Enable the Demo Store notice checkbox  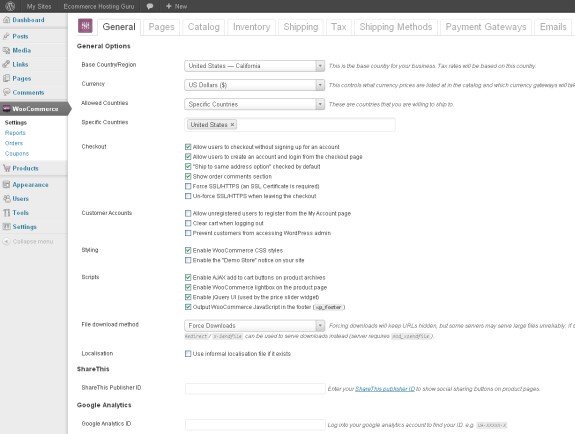click(188, 260)
